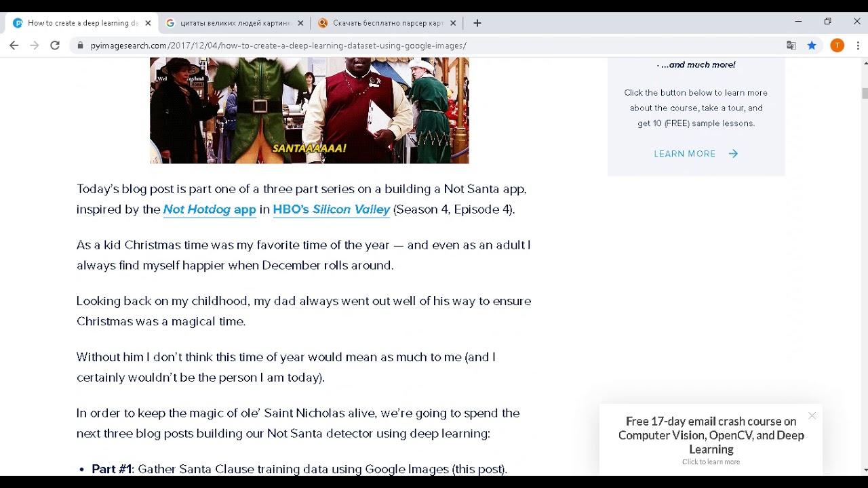This screenshot has width=868, height=488.
Task: Switch to 'How to create a deep learning' tab
Action: tap(83, 23)
